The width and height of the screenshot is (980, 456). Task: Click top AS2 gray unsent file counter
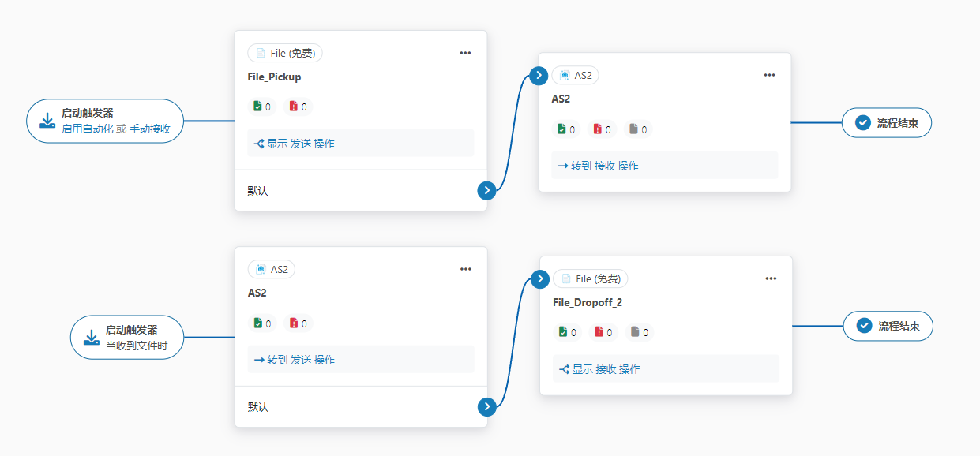639,129
